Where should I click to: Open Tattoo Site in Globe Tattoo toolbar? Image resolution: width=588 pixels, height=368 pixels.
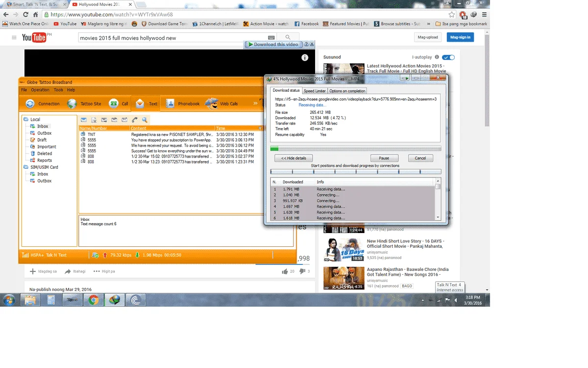click(x=84, y=104)
